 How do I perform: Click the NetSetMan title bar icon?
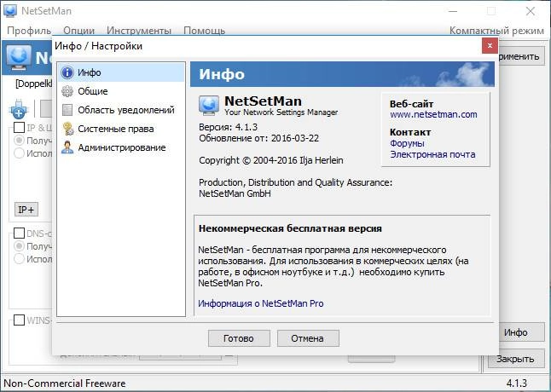pos(10,10)
